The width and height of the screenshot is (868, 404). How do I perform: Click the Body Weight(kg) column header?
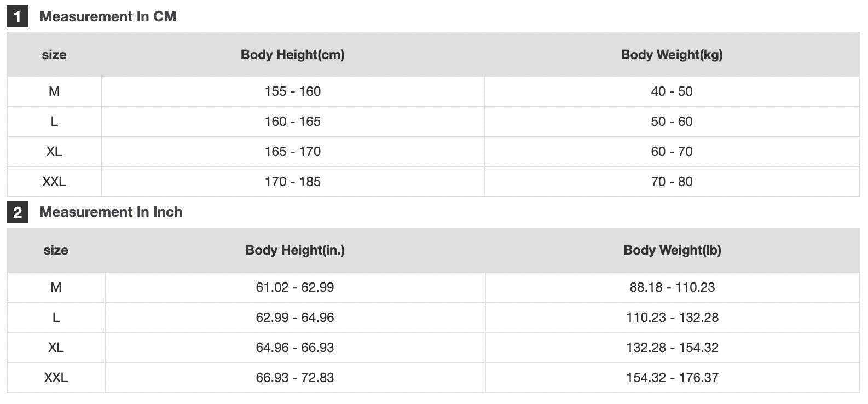672,54
